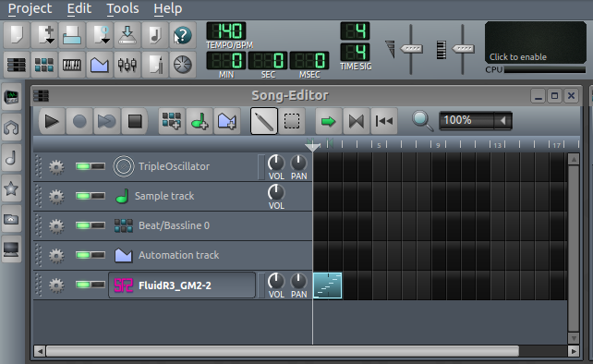Click the What's This help icon

(x=183, y=35)
